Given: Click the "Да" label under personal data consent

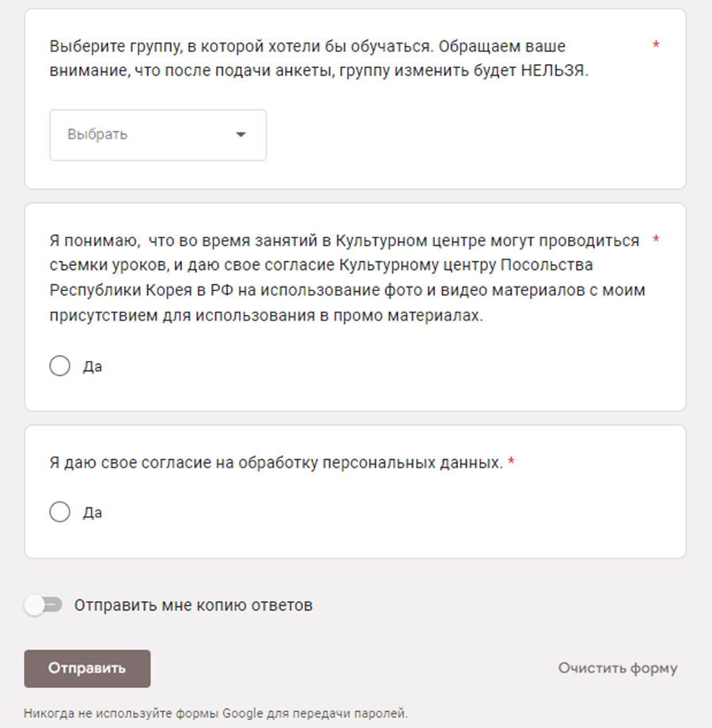Looking at the screenshot, I should click(x=93, y=513).
